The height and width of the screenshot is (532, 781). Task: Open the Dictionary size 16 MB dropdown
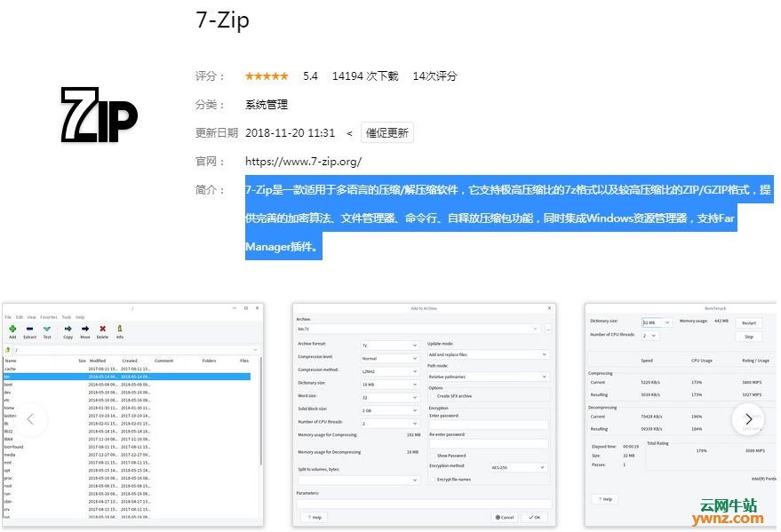pos(390,385)
